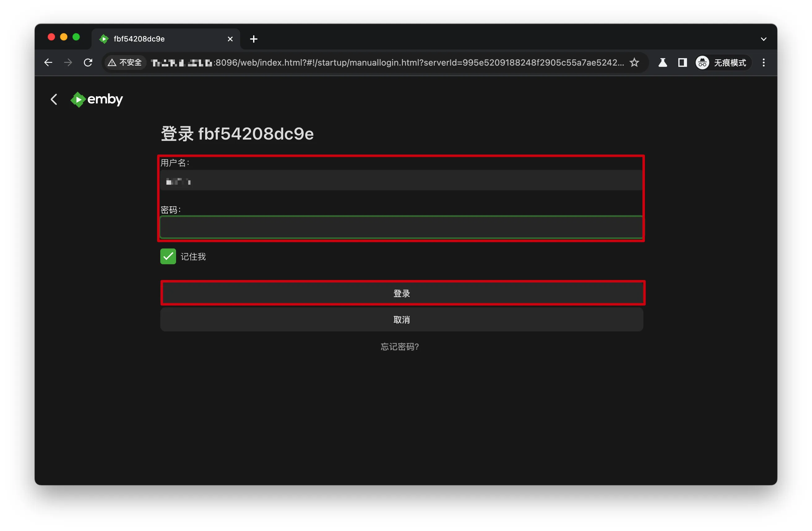
Task: Uncheck the 记住我 checkbox
Action: pyautogui.click(x=168, y=257)
